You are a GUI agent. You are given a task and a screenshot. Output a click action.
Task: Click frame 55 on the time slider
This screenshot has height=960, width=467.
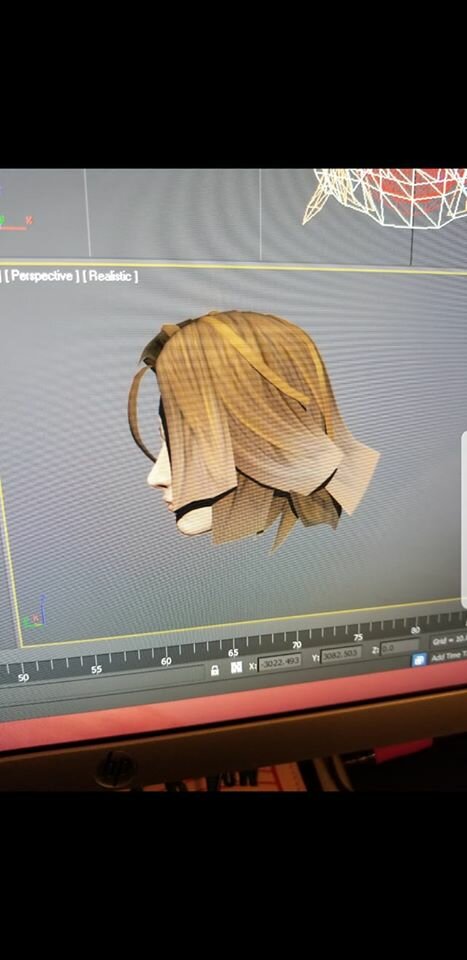pos(96,669)
